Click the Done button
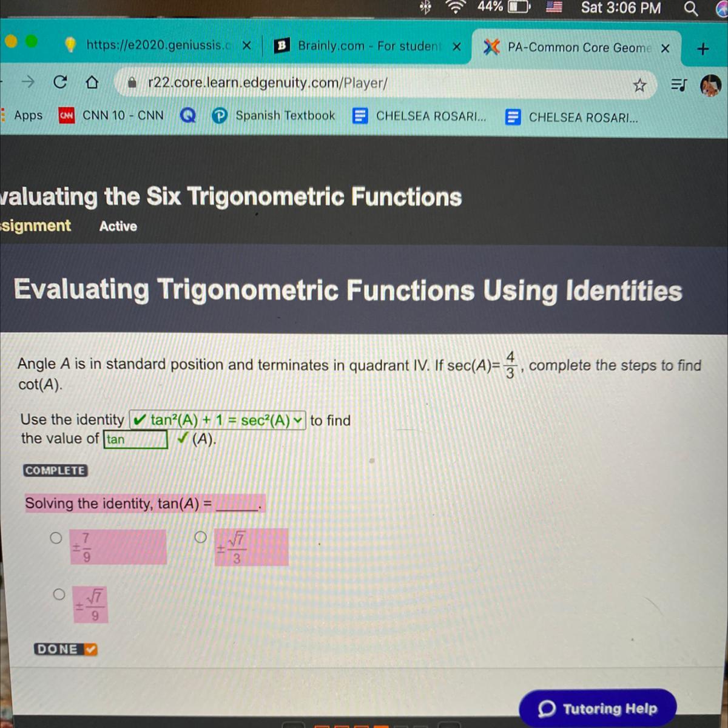Screen dimensions: 728x728 [66, 649]
